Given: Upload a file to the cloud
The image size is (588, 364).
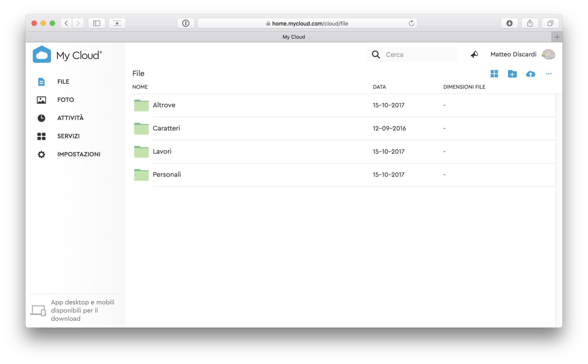Looking at the screenshot, I should coord(530,74).
